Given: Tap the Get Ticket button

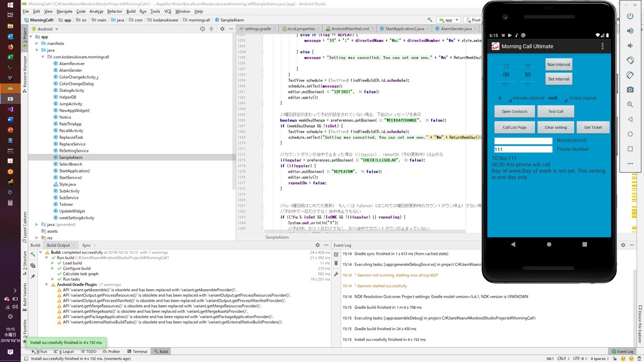Looking at the screenshot, I should 593,127.
